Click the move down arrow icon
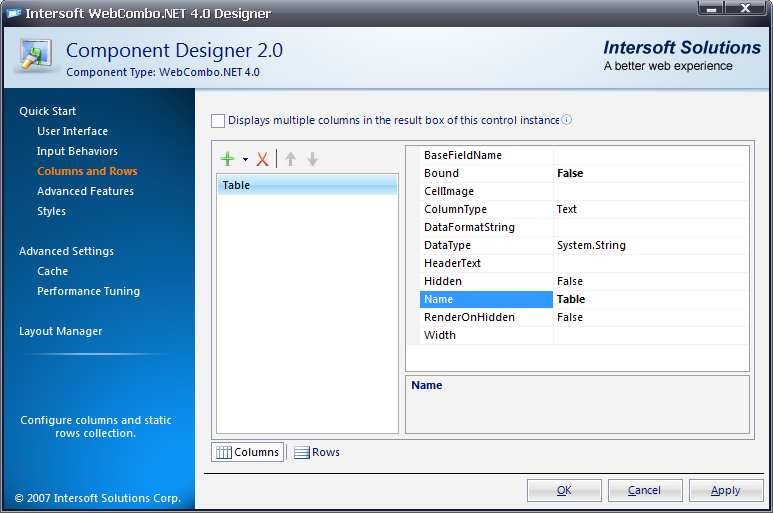 312,159
